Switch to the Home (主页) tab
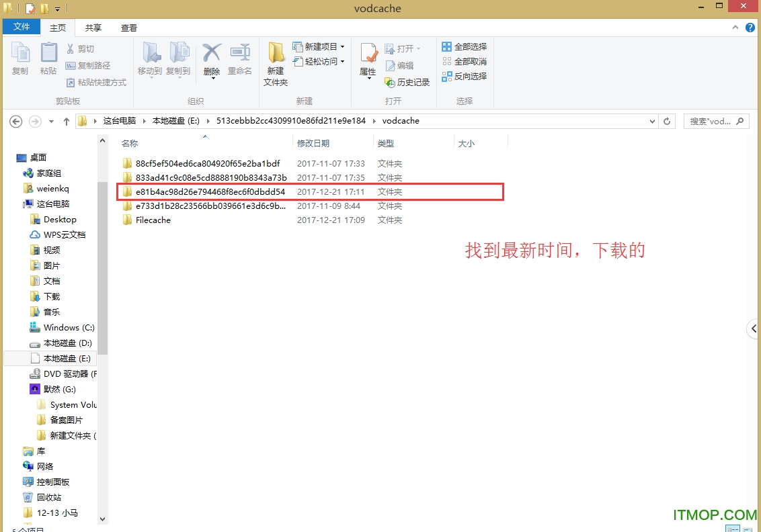 coord(58,28)
